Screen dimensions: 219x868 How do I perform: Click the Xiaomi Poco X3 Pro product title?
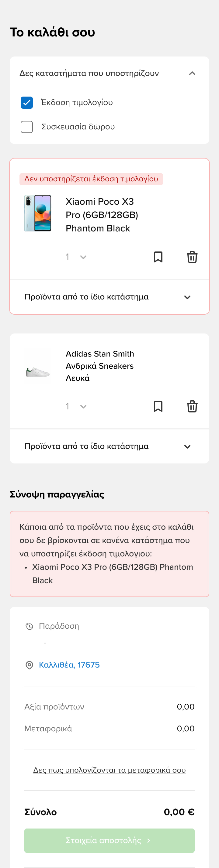(102, 215)
